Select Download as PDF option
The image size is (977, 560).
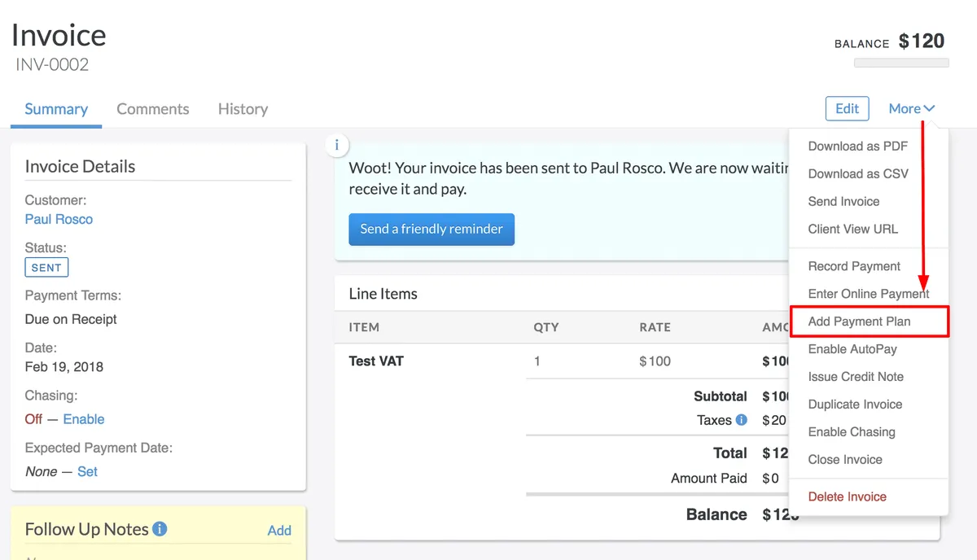857,147
